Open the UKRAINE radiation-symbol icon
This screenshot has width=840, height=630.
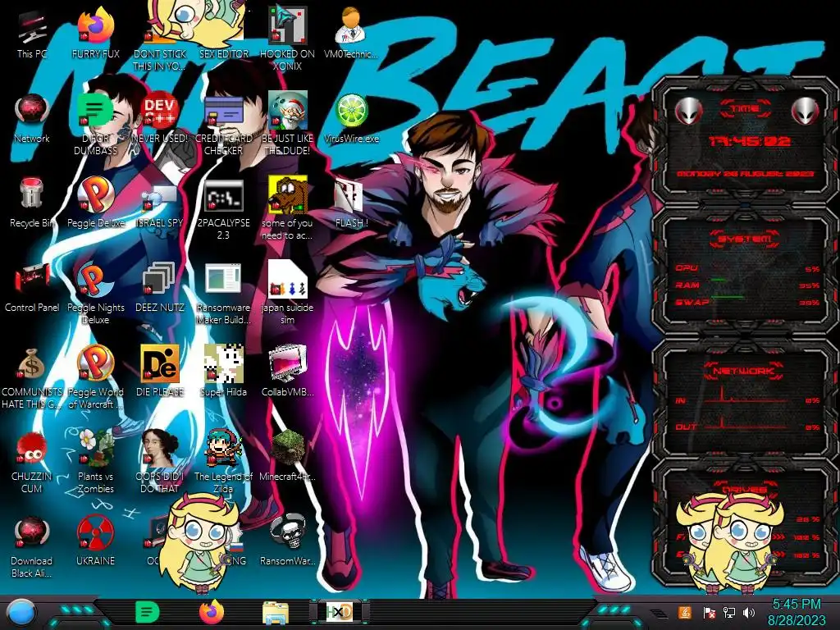(x=96, y=540)
